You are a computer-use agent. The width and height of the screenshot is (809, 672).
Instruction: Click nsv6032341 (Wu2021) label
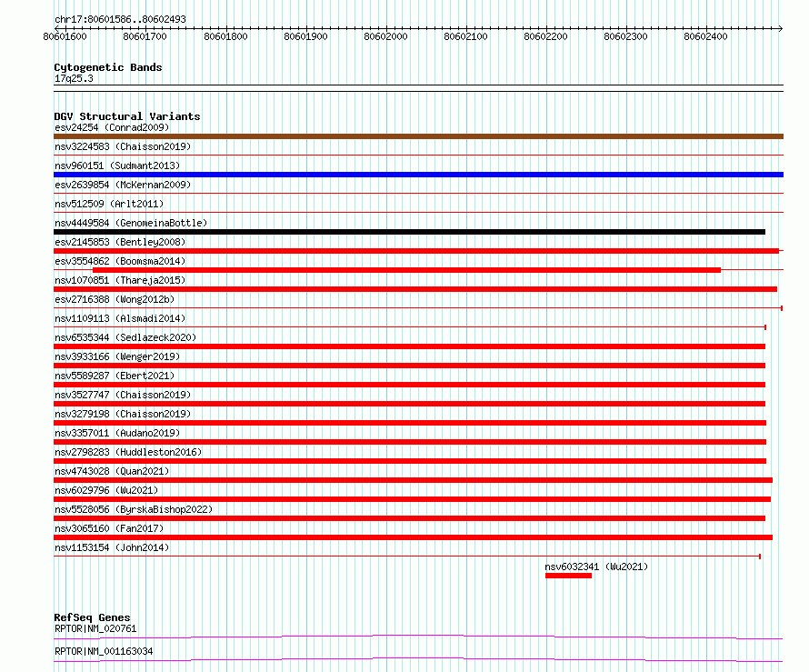596,567
